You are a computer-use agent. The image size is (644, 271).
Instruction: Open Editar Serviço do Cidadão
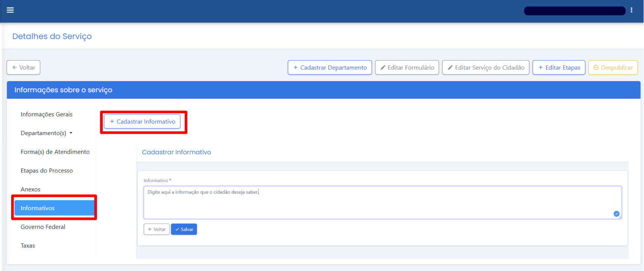point(486,68)
